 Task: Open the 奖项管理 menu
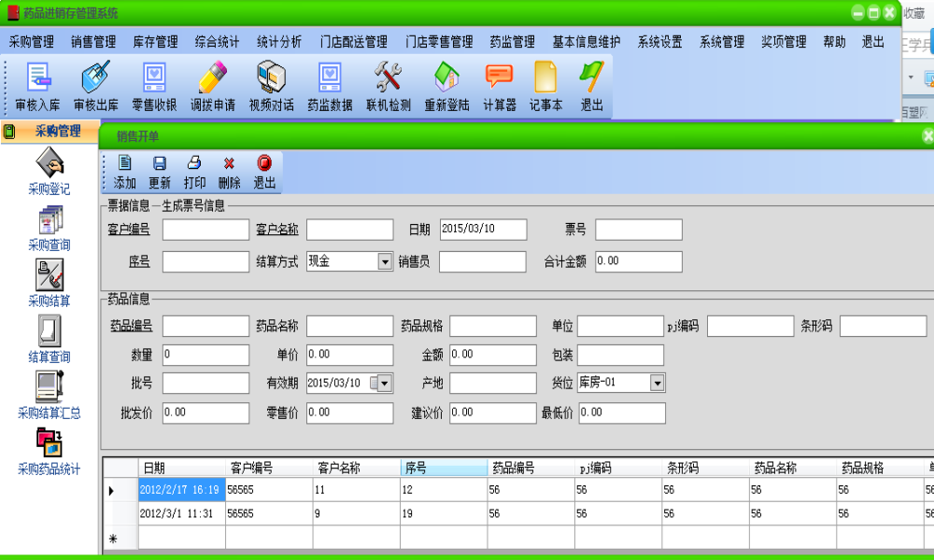(x=784, y=42)
